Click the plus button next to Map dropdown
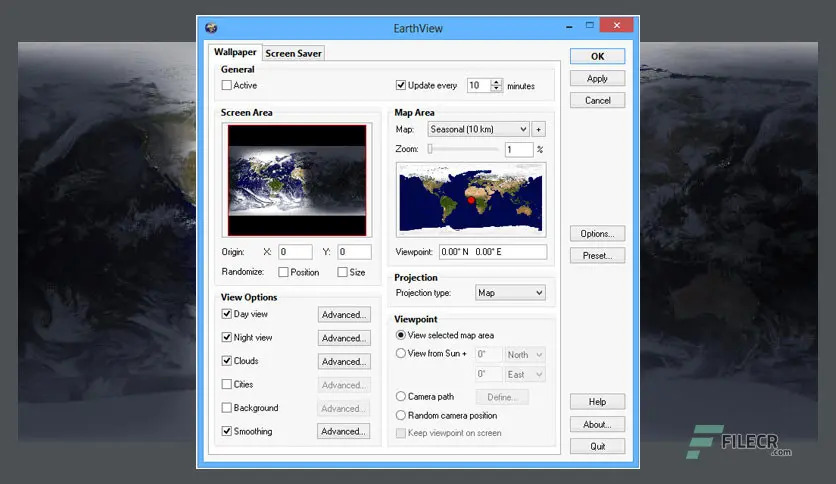Viewport: 836px width, 484px height. coord(538,130)
